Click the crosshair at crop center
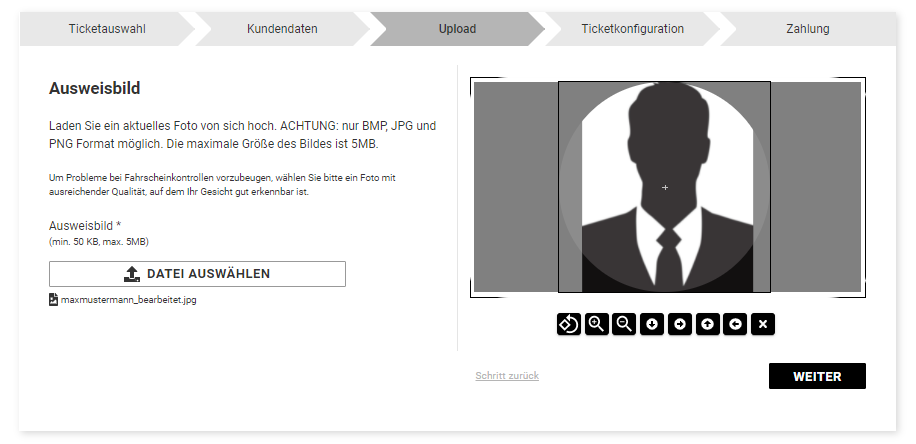Viewport: 916px width, 444px height. coord(665,188)
